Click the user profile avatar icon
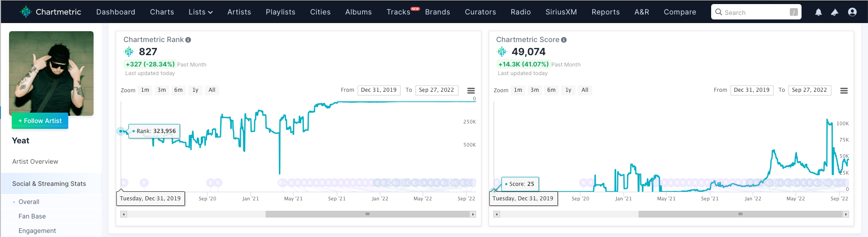The width and height of the screenshot is (868, 237). pos(852,12)
